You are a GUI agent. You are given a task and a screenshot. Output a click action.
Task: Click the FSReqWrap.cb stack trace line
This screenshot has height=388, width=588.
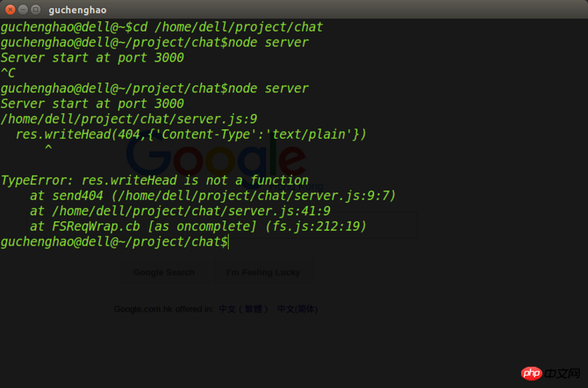pos(198,226)
